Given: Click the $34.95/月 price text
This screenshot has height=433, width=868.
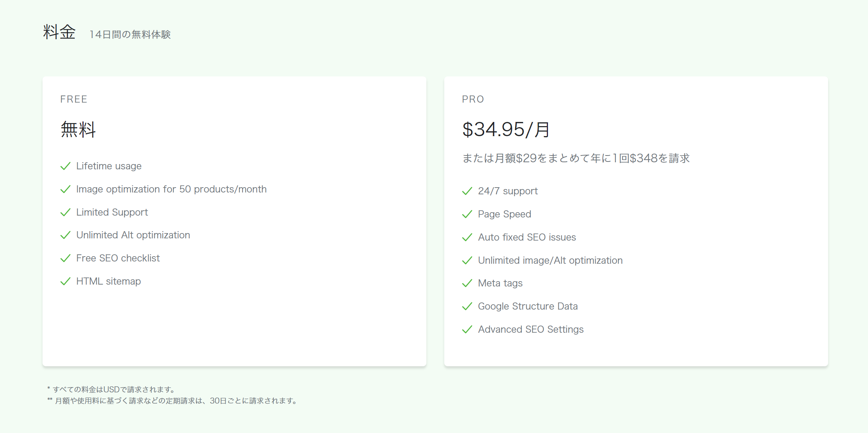Looking at the screenshot, I should point(506,129).
